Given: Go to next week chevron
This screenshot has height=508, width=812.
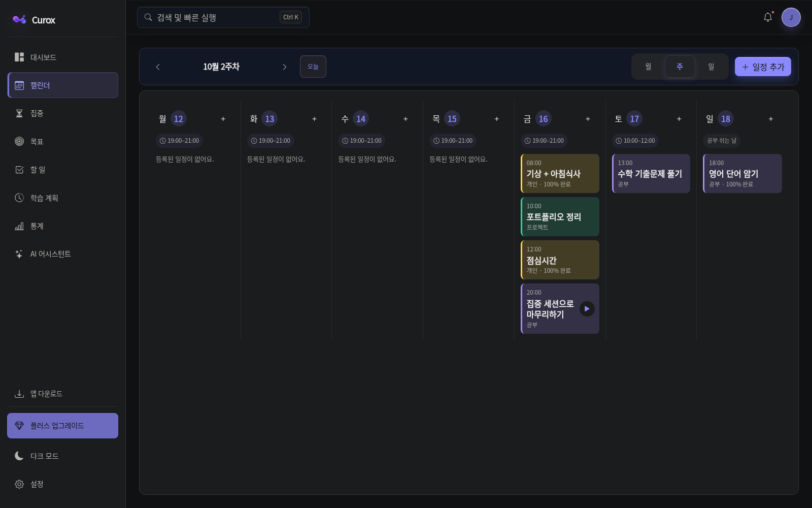Looking at the screenshot, I should [x=284, y=67].
